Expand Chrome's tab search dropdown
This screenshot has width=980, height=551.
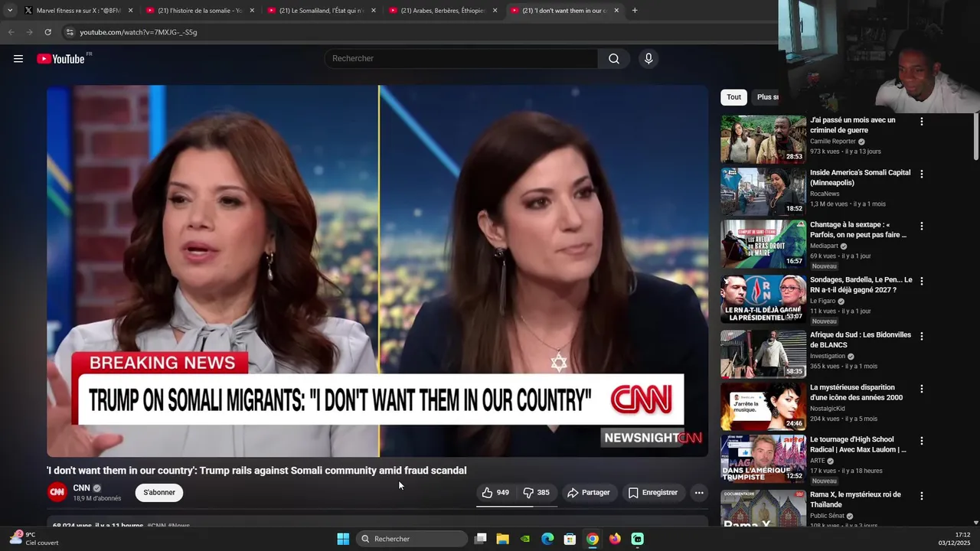[10, 11]
